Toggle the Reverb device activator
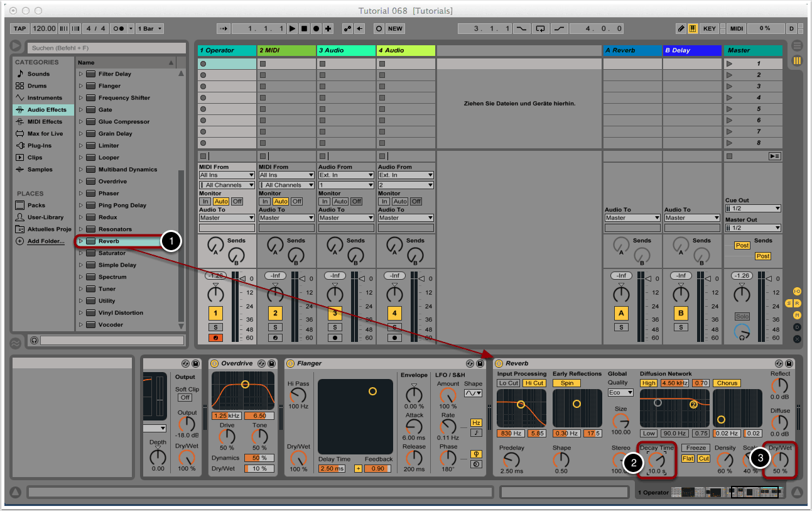This screenshot has width=812, height=511. pyautogui.click(x=499, y=363)
